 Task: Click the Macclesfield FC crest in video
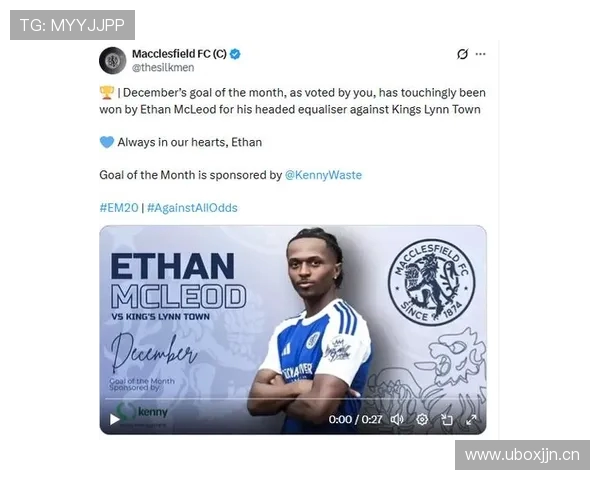(431, 283)
